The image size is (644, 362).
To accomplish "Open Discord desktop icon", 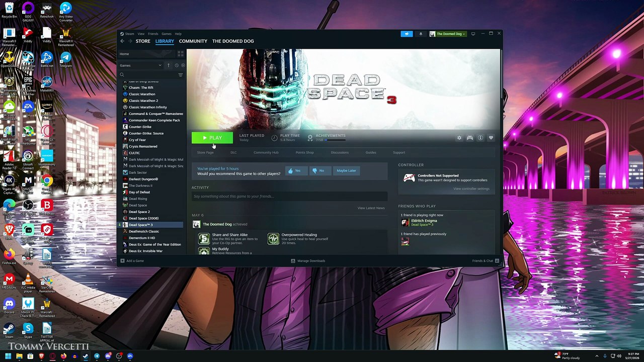I will coord(9,306).
